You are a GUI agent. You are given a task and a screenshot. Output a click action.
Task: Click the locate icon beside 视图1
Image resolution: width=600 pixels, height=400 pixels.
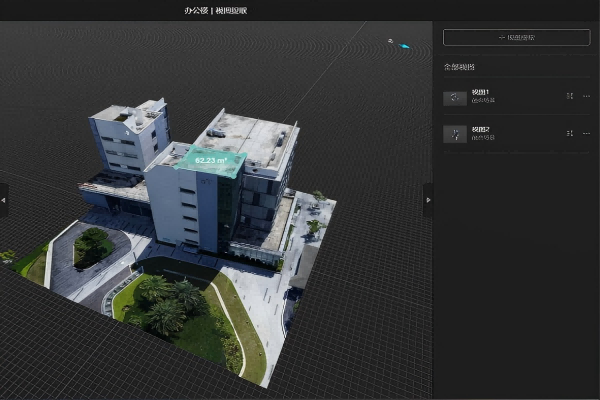pyautogui.click(x=569, y=96)
